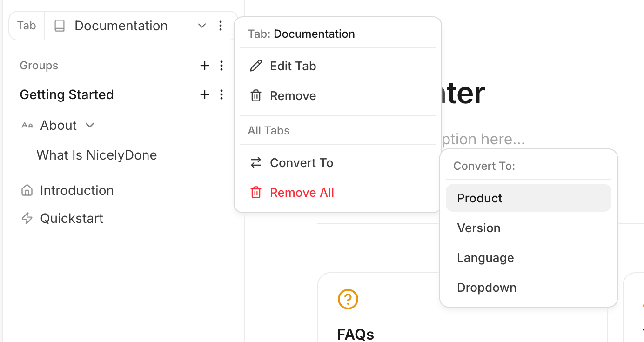
Task: Click the Quickstart lightning icon
Action: [x=27, y=218]
